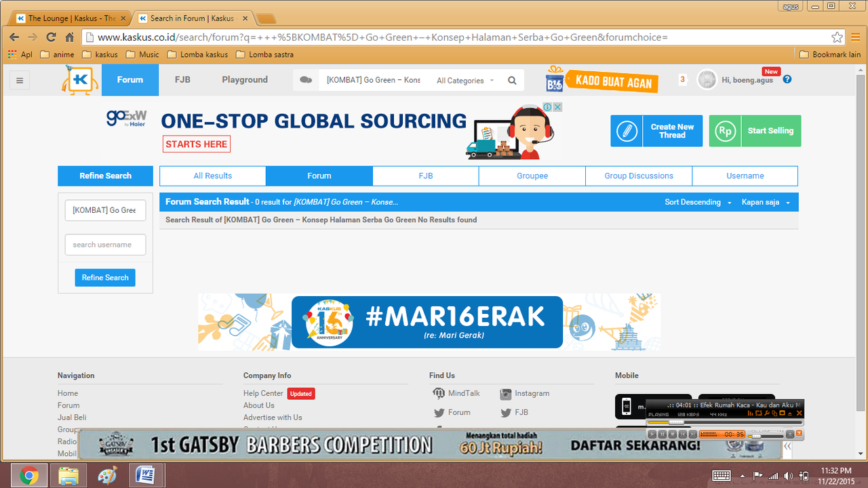Open the speaker volume icon in the tray
This screenshot has width=868, height=488.
[x=787, y=476]
